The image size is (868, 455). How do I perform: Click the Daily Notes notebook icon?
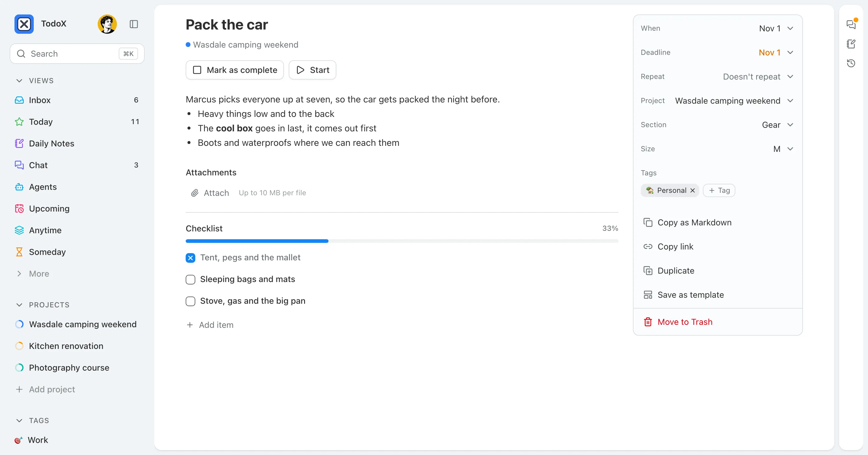(x=19, y=143)
